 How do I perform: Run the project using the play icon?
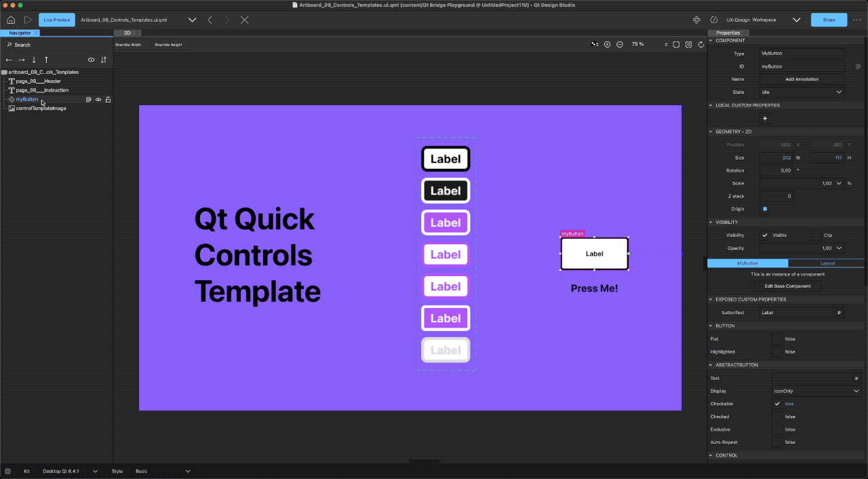pos(28,20)
